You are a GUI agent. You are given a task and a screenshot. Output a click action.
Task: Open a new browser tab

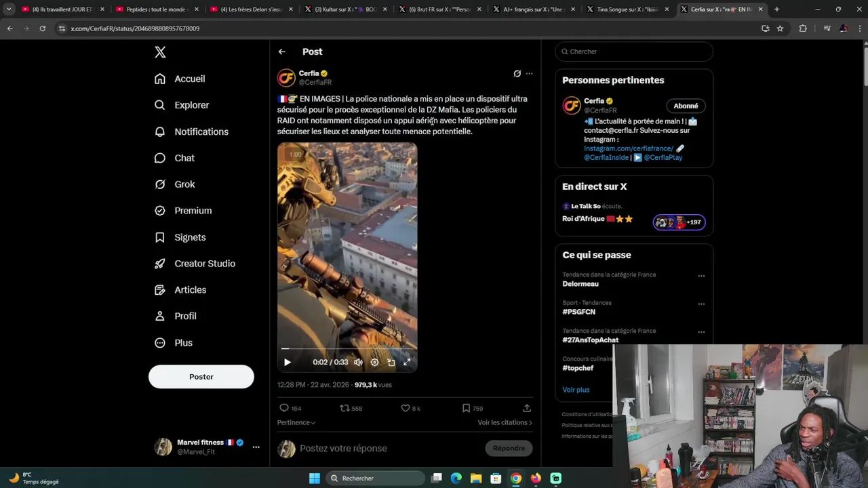tap(776, 9)
